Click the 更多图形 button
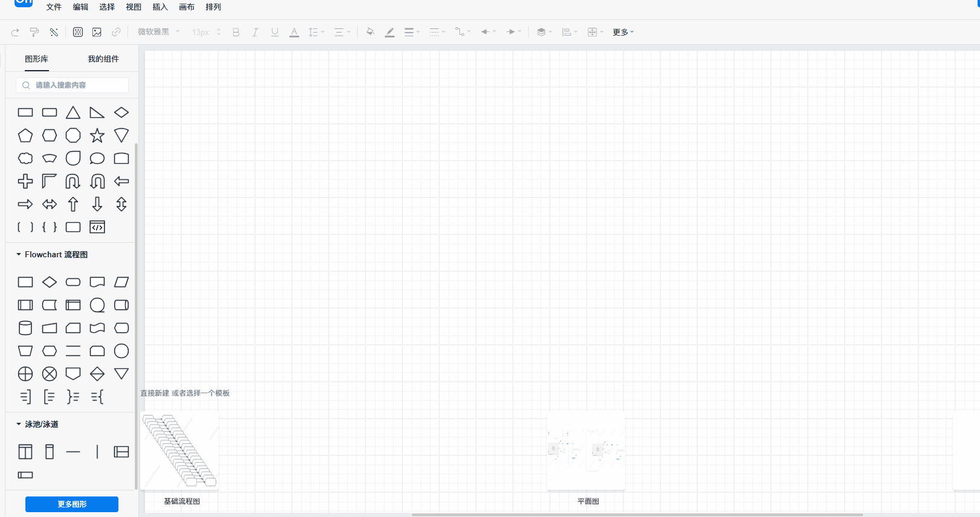Screen dimensions: 980x517 click(72, 504)
